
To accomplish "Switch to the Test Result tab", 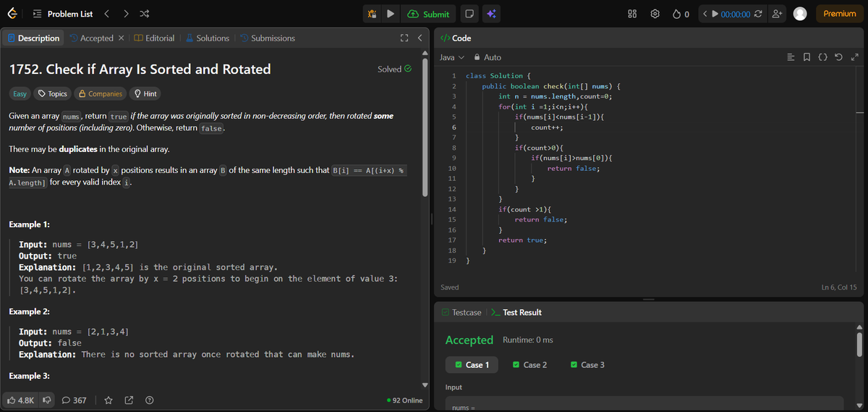I will tap(516, 312).
